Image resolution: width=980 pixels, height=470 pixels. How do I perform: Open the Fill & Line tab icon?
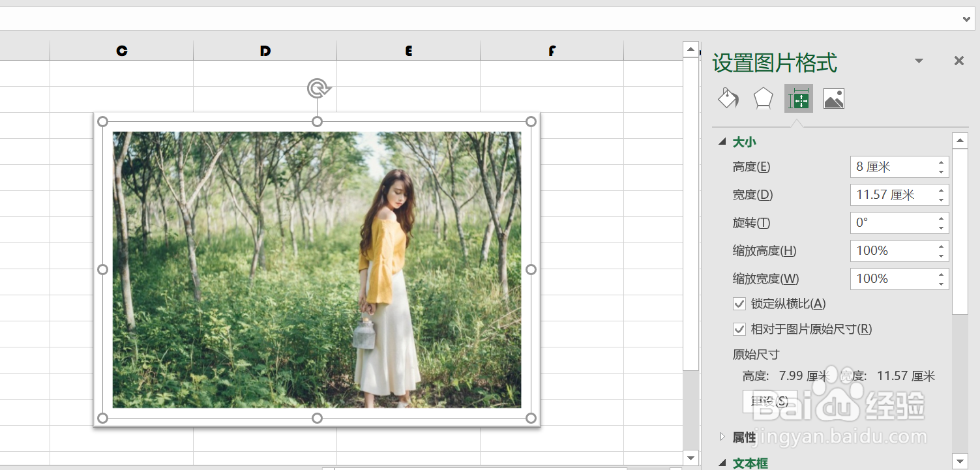728,98
